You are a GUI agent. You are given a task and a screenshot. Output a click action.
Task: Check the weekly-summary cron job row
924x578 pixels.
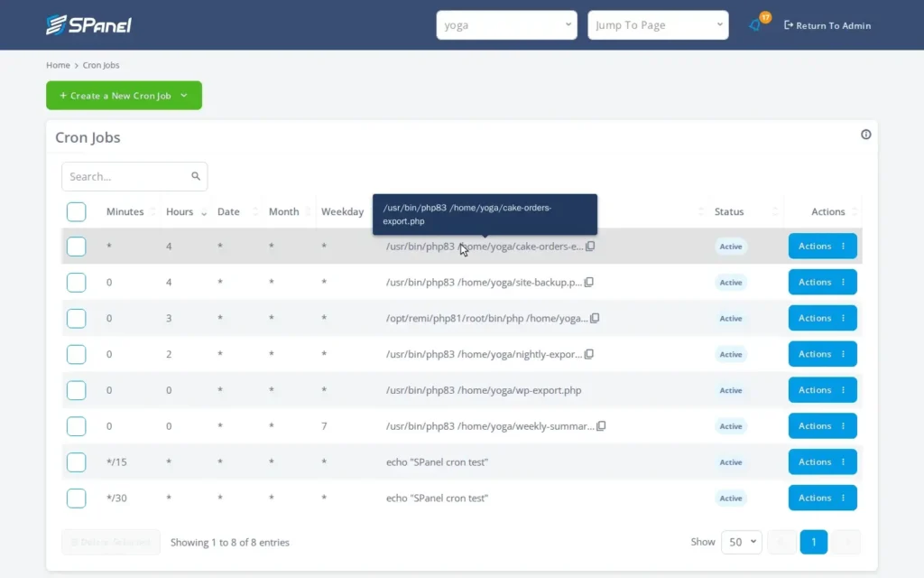point(76,426)
